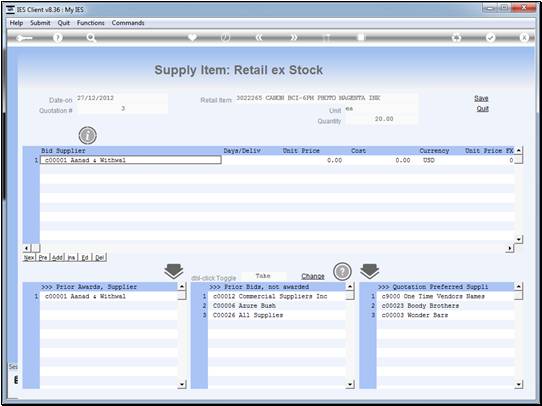Click the Add grid button

(57, 257)
